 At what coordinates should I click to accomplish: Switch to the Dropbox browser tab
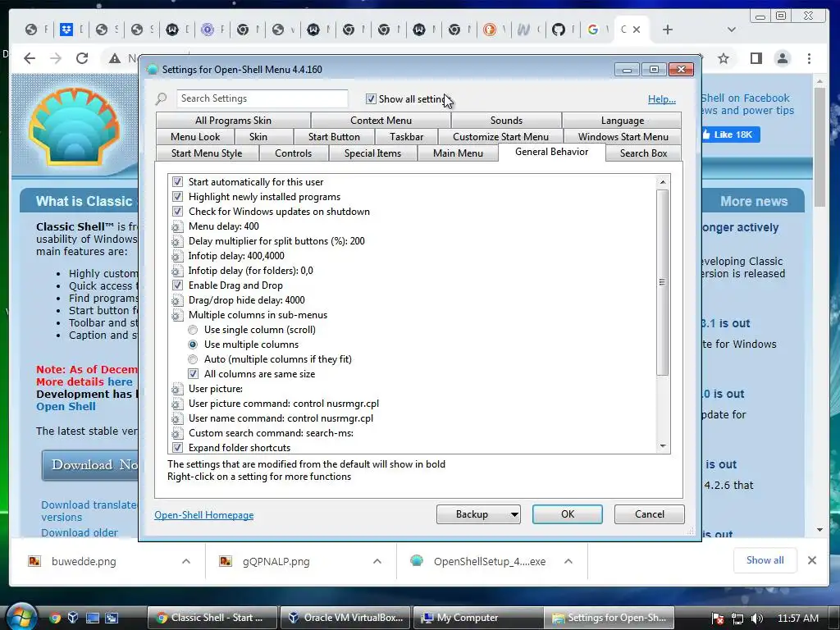[x=66, y=30]
